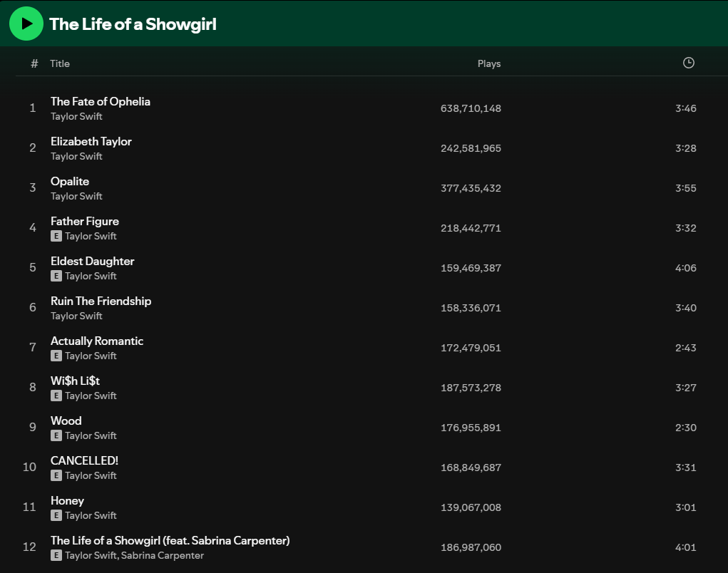Image resolution: width=728 pixels, height=573 pixels.
Task: Click Taylor Swift artist under Eldest Daughter
Action: (91, 276)
